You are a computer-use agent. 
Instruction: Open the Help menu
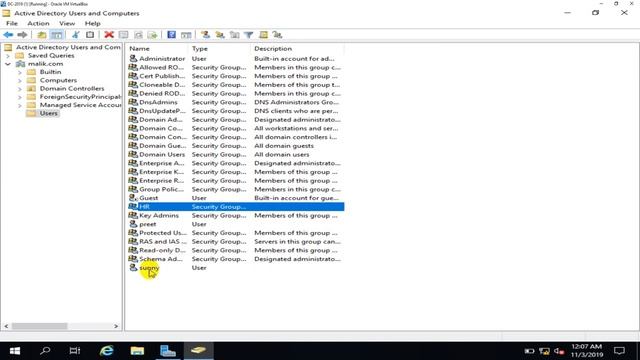pyautogui.click(x=93, y=24)
